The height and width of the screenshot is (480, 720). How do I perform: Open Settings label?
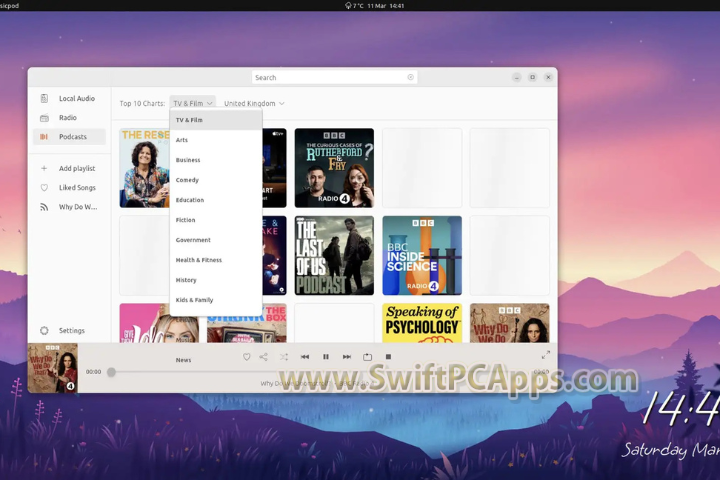tap(72, 330)
